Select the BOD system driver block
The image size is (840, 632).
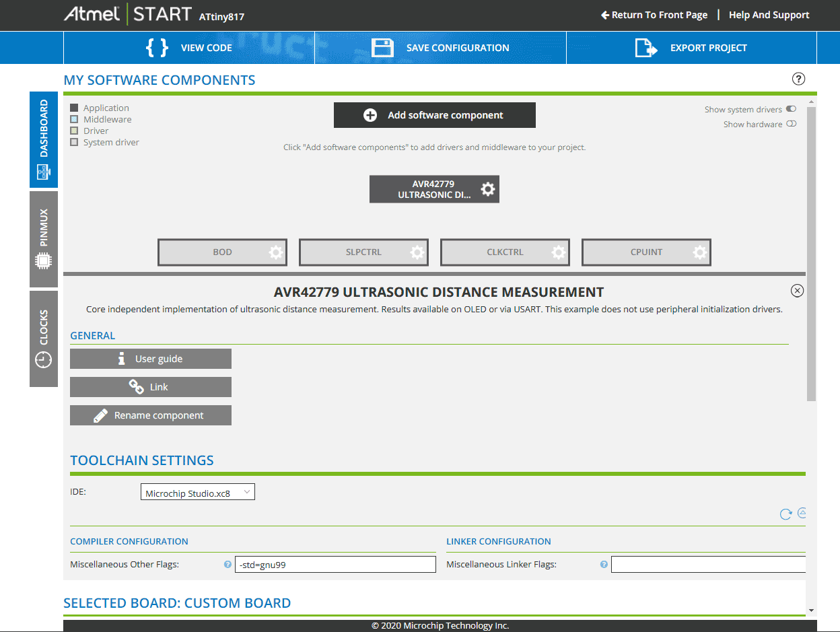click(x=222, y=252)
